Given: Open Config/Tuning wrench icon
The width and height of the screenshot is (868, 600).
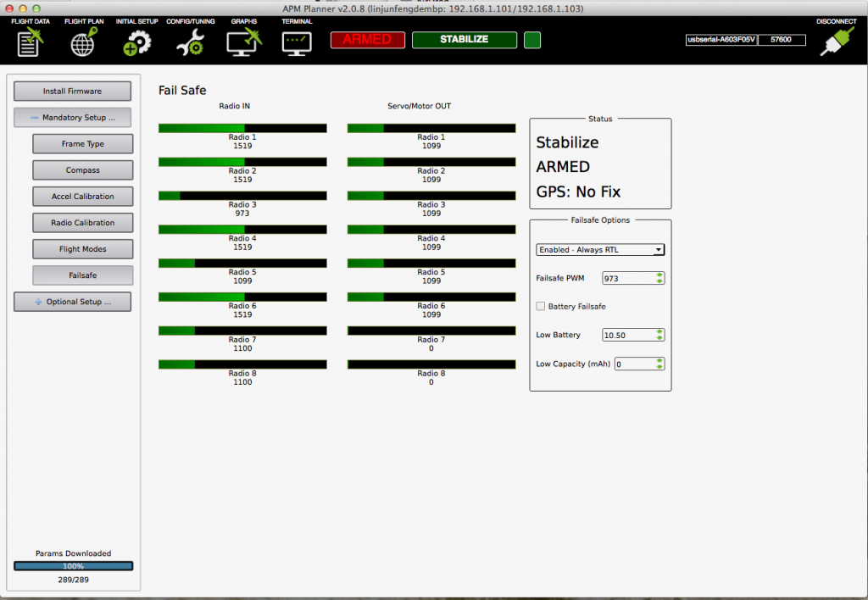Looking at the screenshot, I should click(x=190, y=42).
